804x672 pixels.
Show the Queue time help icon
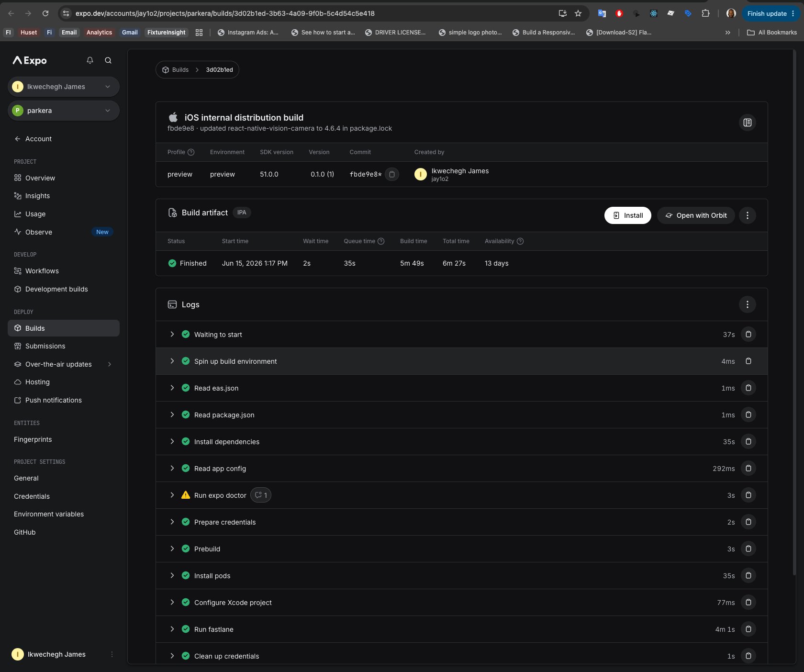pyautogui.click(x=381, y=241)
